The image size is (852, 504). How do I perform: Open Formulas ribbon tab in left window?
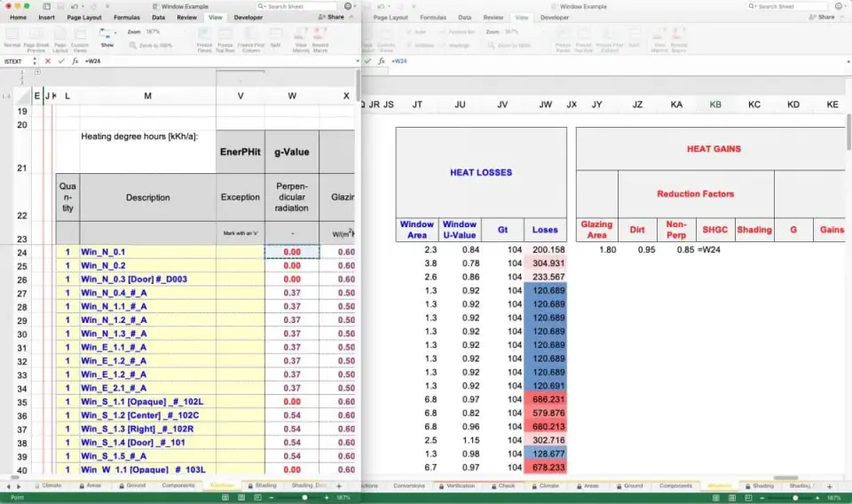click(x=127, y=17)
